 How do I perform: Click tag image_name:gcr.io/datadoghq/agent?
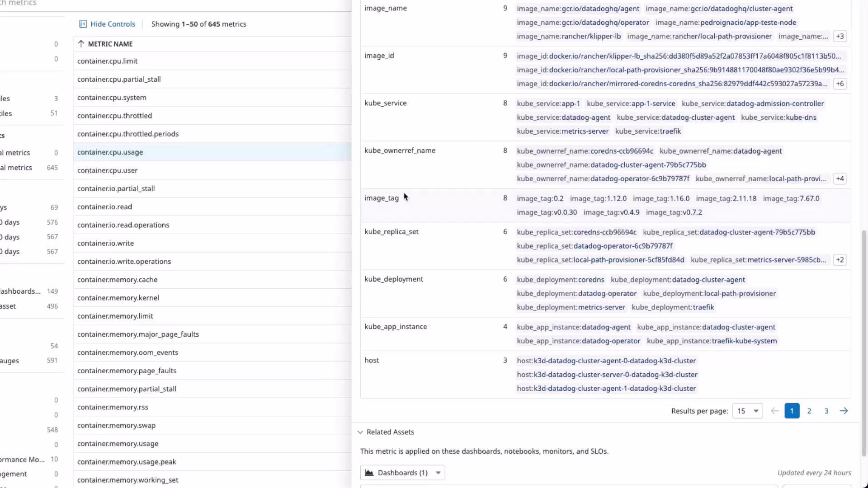pyautogui.click(x=578, y=9)
